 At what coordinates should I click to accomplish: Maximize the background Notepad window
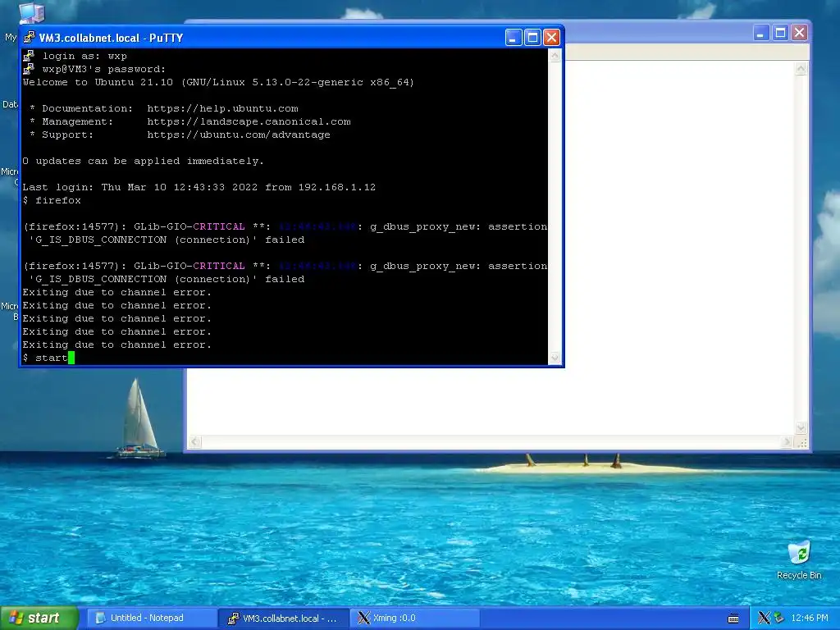780,33
